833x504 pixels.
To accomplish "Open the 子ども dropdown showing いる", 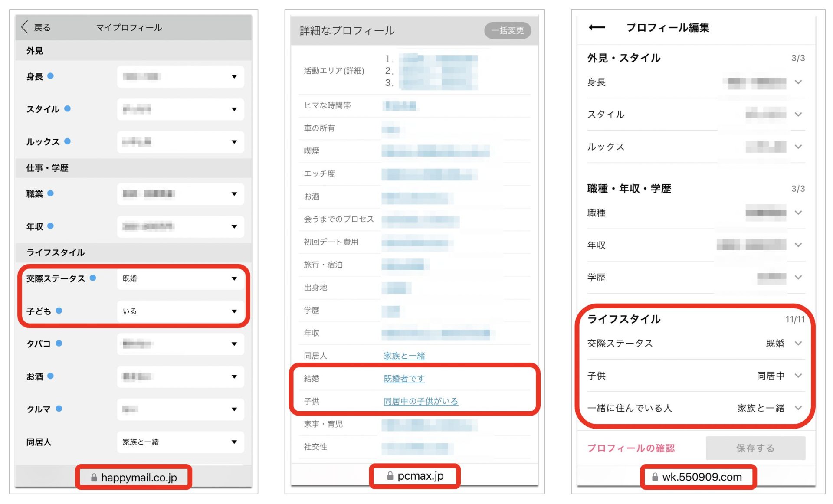I will click(180, 311).
